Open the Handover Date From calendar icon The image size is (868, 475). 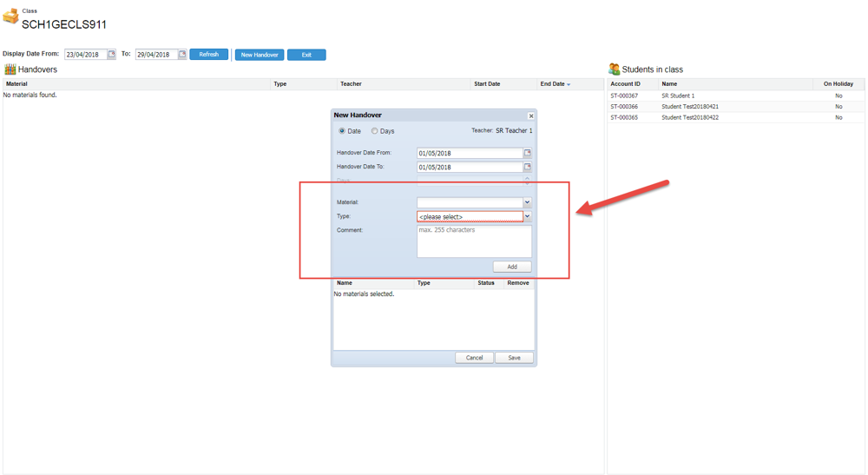click(527, 154)
